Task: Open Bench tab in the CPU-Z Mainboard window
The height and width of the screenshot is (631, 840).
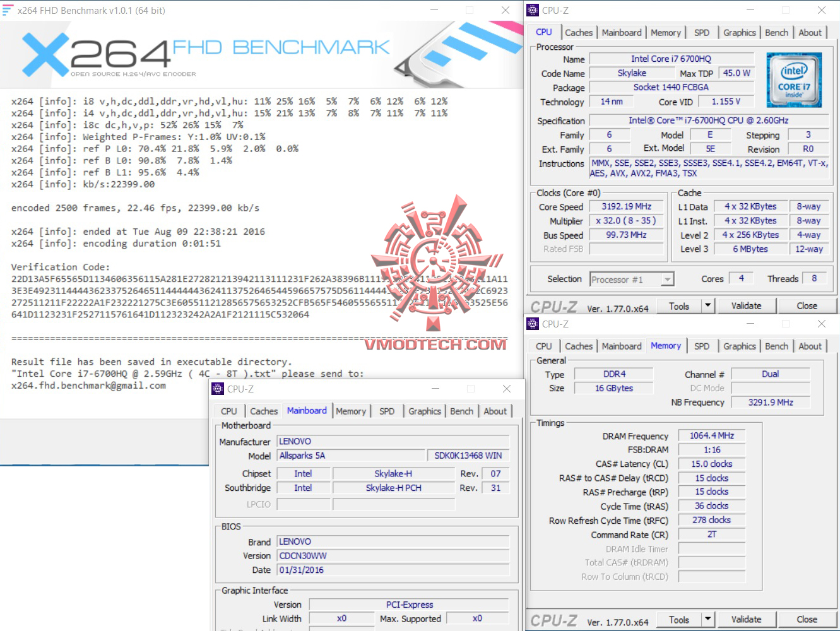Action: point(461,411)
